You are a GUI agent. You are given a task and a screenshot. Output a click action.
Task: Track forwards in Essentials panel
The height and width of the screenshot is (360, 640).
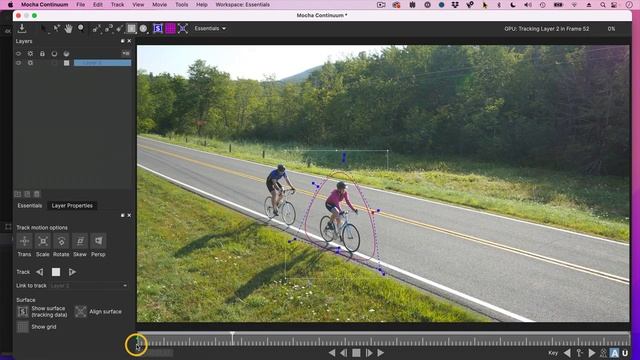click(x=72, y=272)
